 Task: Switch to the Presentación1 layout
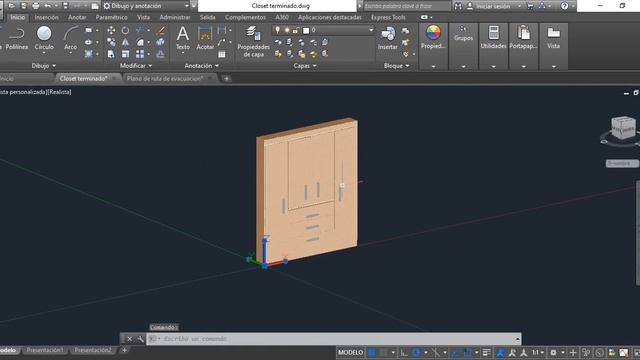coord(45,350)
